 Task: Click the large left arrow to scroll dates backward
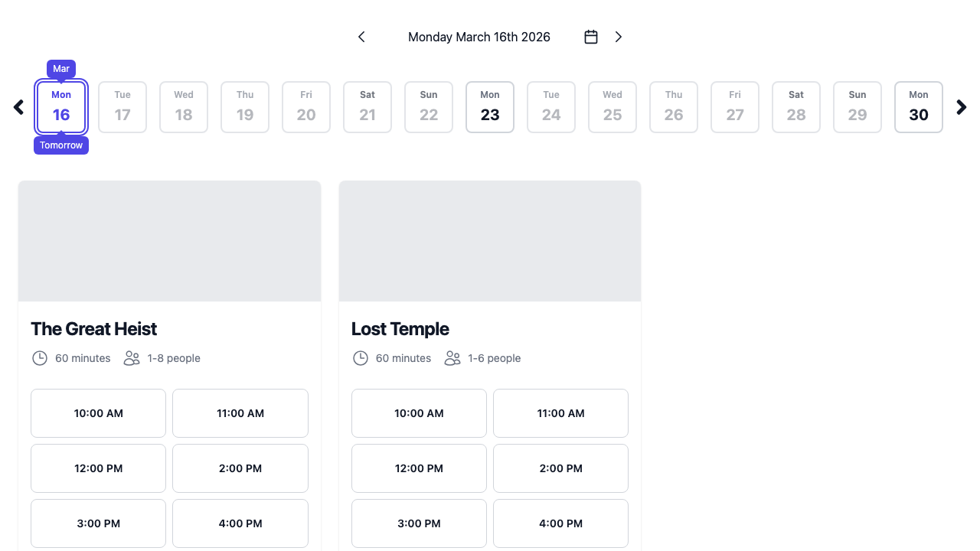18,107
